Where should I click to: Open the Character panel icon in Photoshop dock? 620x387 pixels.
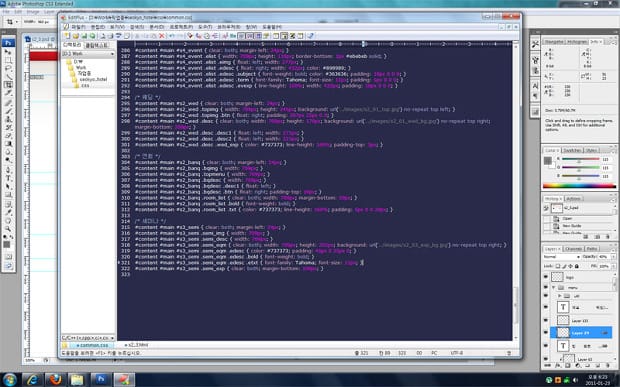tap(535, 86)
